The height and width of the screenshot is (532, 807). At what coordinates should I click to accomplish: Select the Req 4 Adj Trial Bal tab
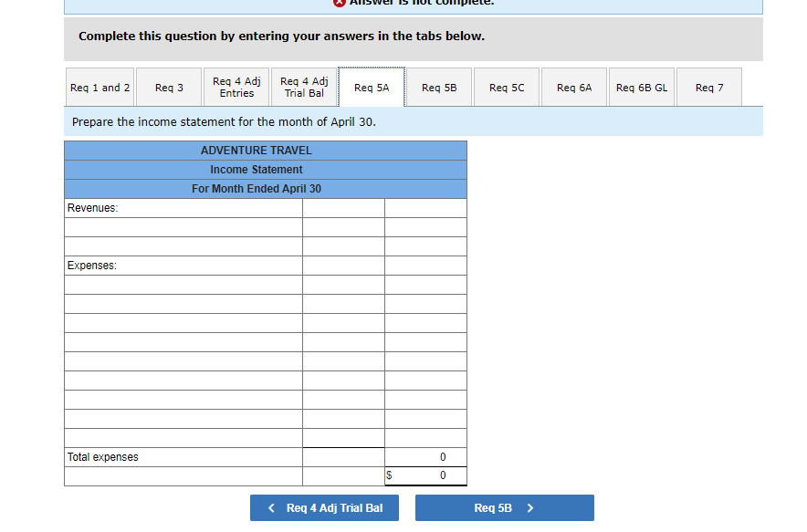click(x=304, y=88)
